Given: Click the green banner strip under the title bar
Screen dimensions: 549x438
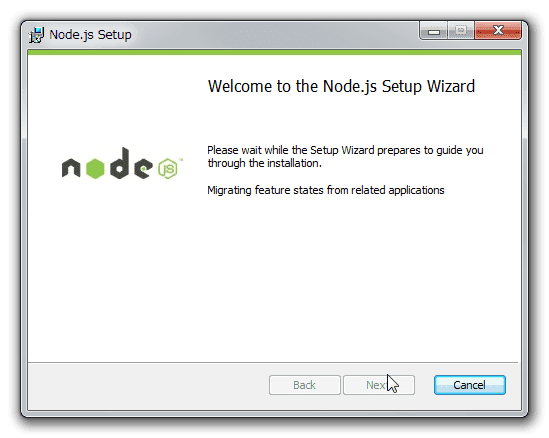Looking at the screenshot, I should tap(274, 52).
